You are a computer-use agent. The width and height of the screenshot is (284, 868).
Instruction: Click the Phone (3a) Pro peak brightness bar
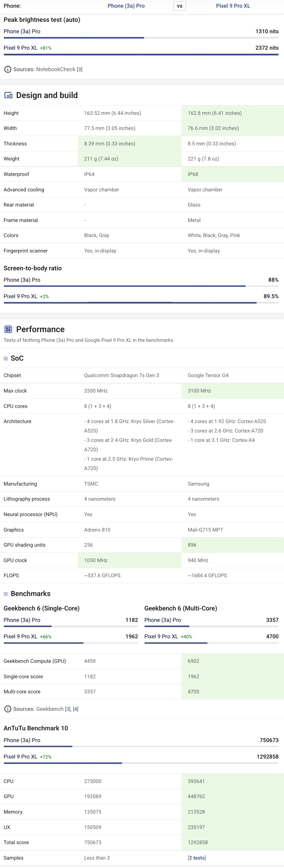[141, 38]
